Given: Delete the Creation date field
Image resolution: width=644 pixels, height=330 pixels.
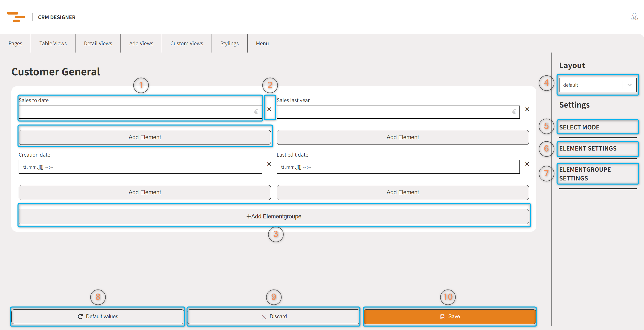Looking at the screenshot, I should (x=269, y=164).
